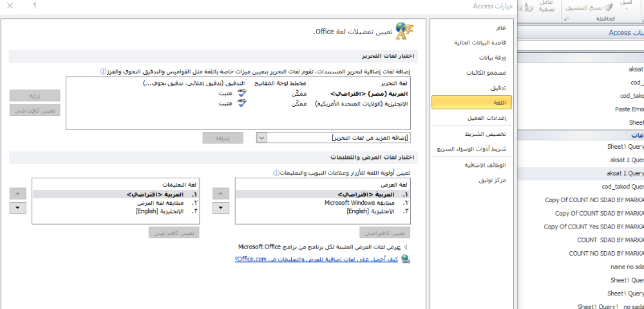Select the اللغة category
Image resolution: width=644 pixels, height=309 pixels.
pyautogui.click(x=471, y=102)
